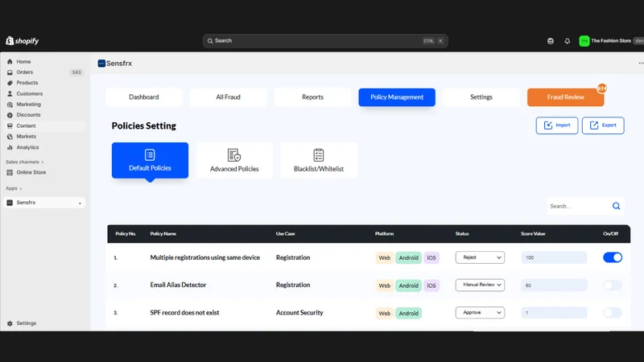
Task: Edit the score value 1 field
Action: click(x=554, y=313)
